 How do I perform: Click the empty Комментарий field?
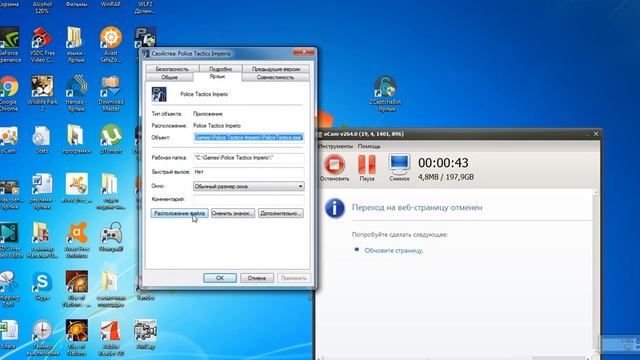click(x=249, y=200)
